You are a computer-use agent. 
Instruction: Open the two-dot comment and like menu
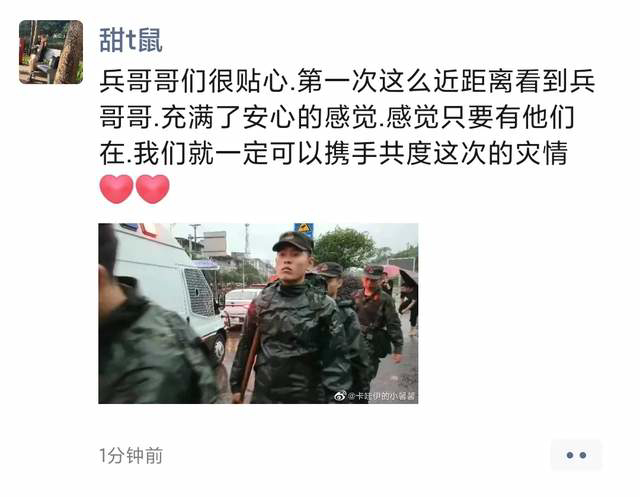click(576, 455)
